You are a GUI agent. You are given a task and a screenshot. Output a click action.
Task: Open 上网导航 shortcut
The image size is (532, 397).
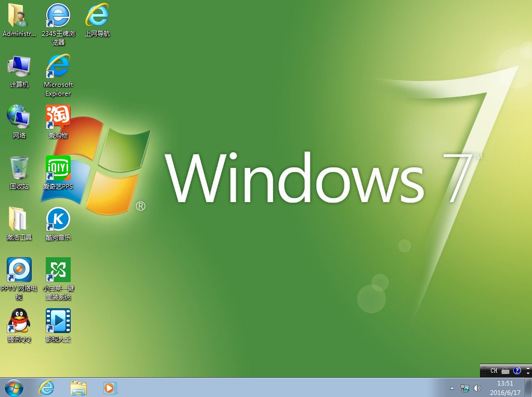click(96, 16)
